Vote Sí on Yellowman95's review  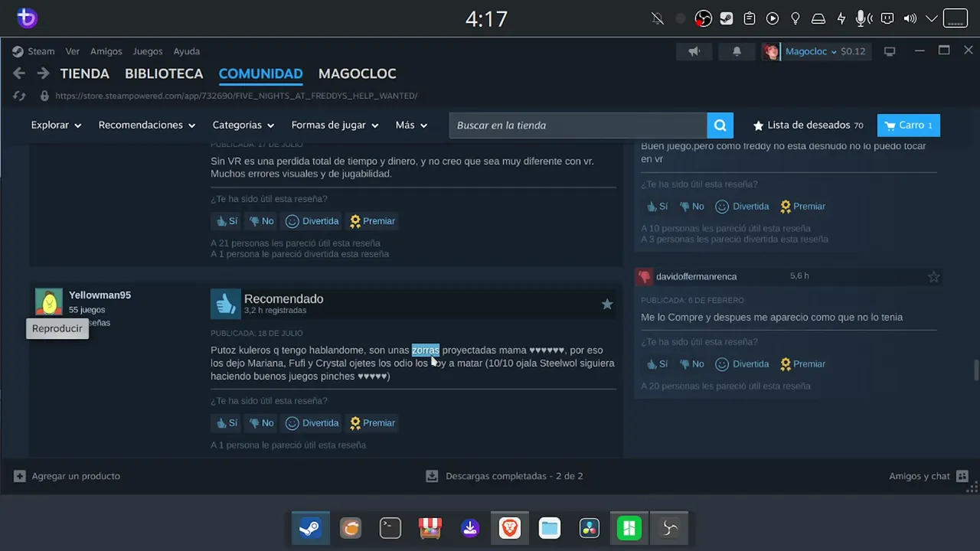click(x=227, y=423)
